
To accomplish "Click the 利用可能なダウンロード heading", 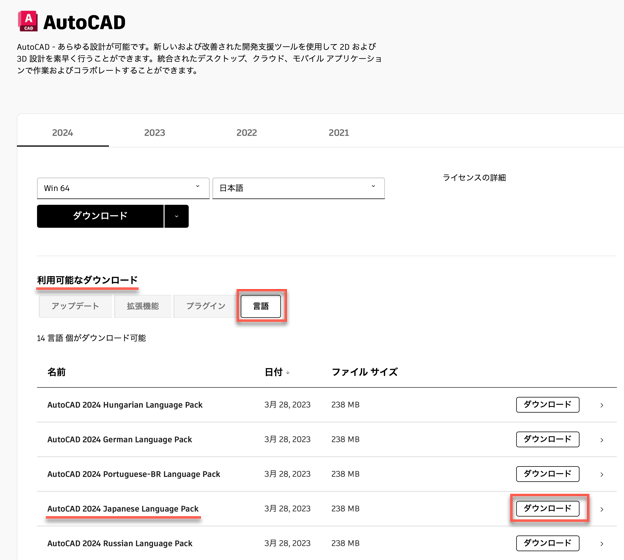I will click(x=87, y=280).
